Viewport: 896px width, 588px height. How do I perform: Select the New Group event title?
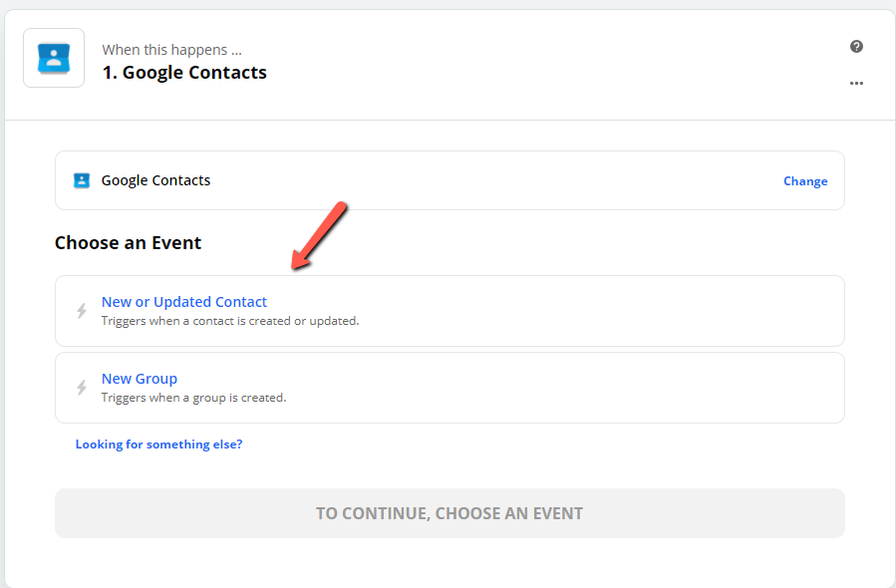click(140, 379)
